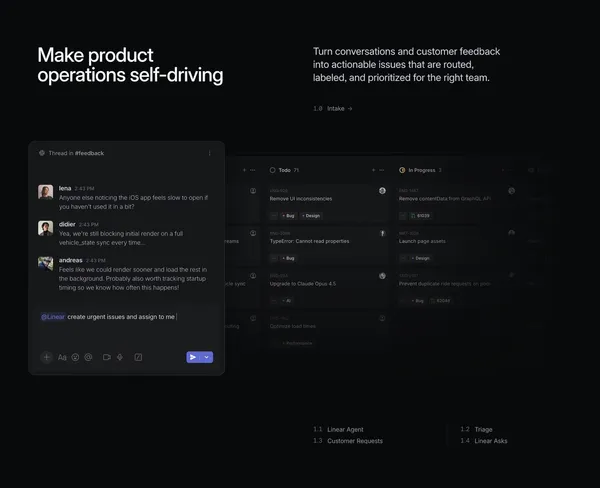The width and height of the screenshot is (600, 488).
Task: Click lena's message about iOS app slowness
Action: [x=134, y=202]
